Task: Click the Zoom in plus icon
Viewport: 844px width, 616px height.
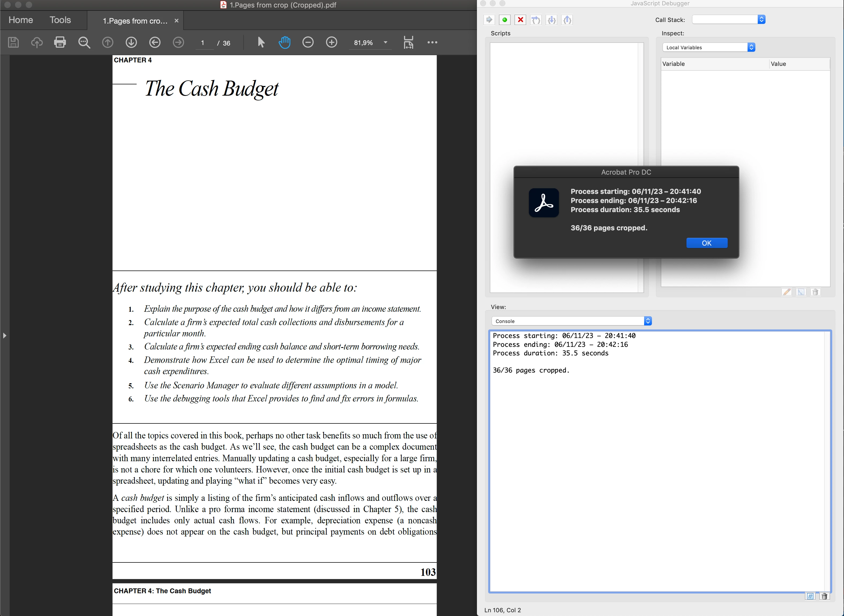Action: click(331, 42)
